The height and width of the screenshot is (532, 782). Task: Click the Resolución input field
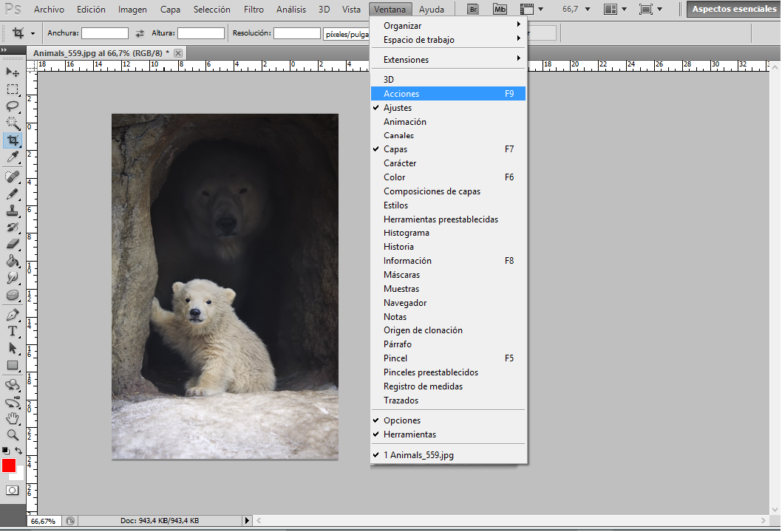[x=296, y=33]
